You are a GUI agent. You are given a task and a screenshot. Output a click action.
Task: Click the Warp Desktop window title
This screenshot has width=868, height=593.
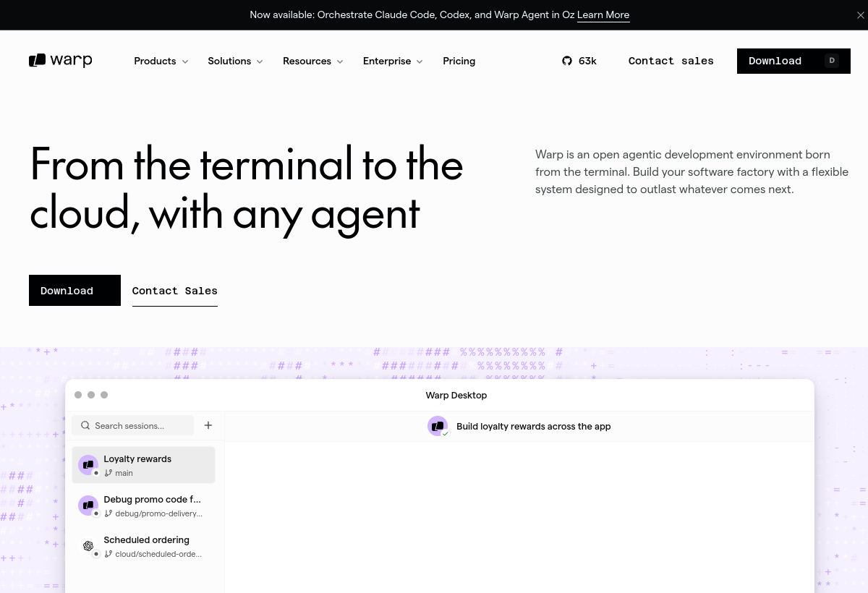pos(456,396)
